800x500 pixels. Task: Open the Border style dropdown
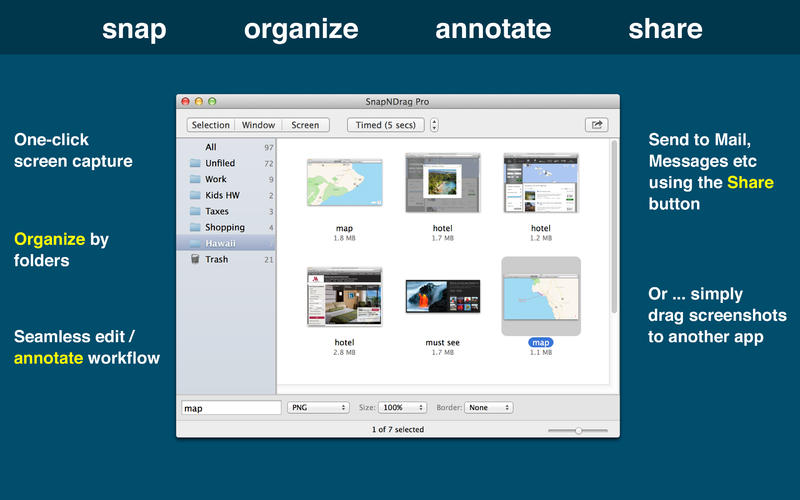pos(489,408)
